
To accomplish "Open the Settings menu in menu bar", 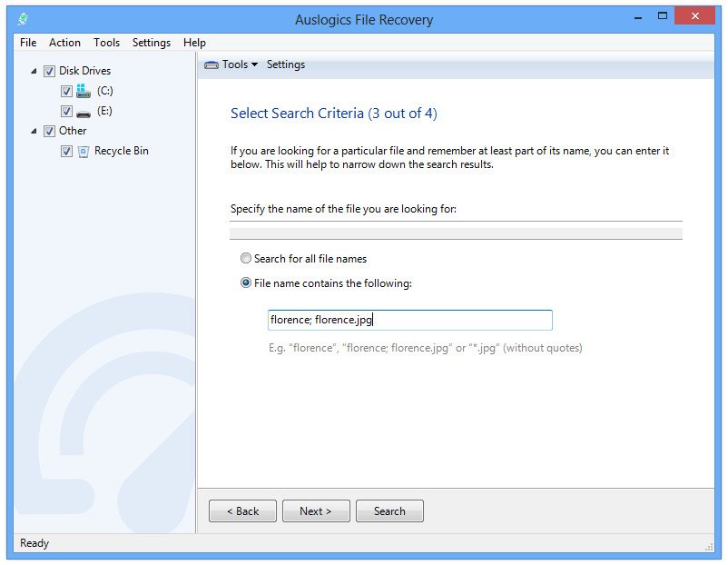I will 152,43.
